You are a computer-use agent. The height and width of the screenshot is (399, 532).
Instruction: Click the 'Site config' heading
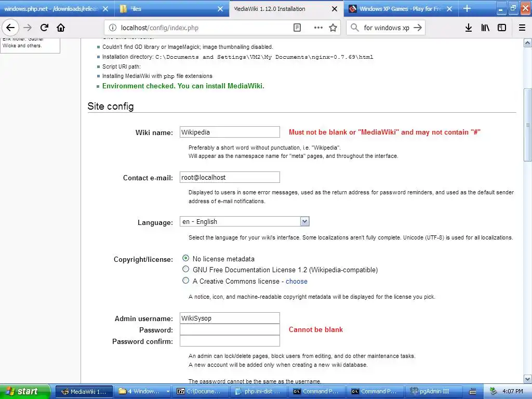point(111,106)
